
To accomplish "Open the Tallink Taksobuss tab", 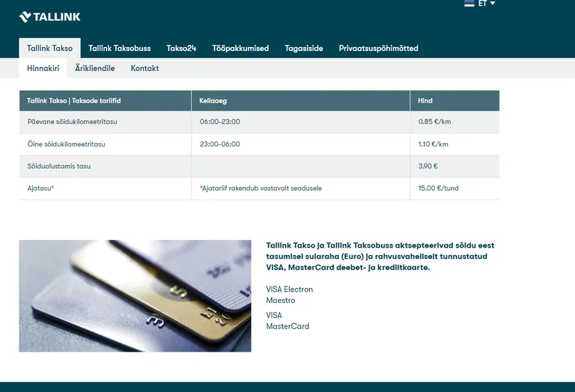I will pos(120,48).
